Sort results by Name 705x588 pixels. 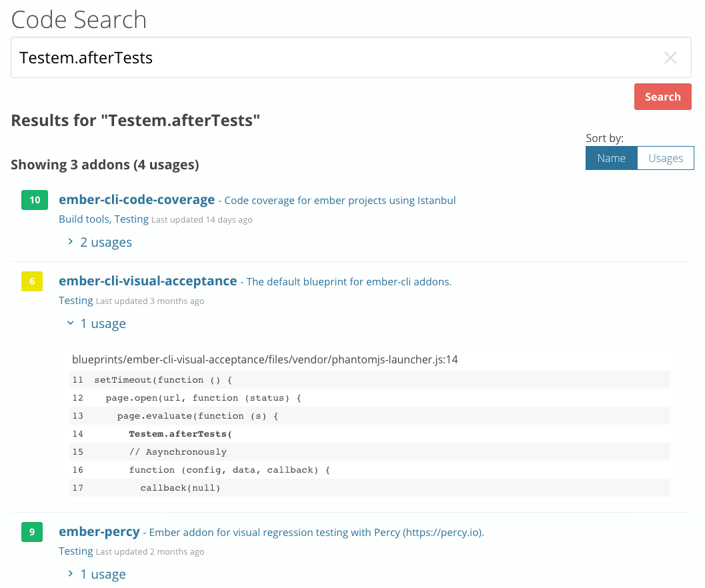tap(611, 158)
